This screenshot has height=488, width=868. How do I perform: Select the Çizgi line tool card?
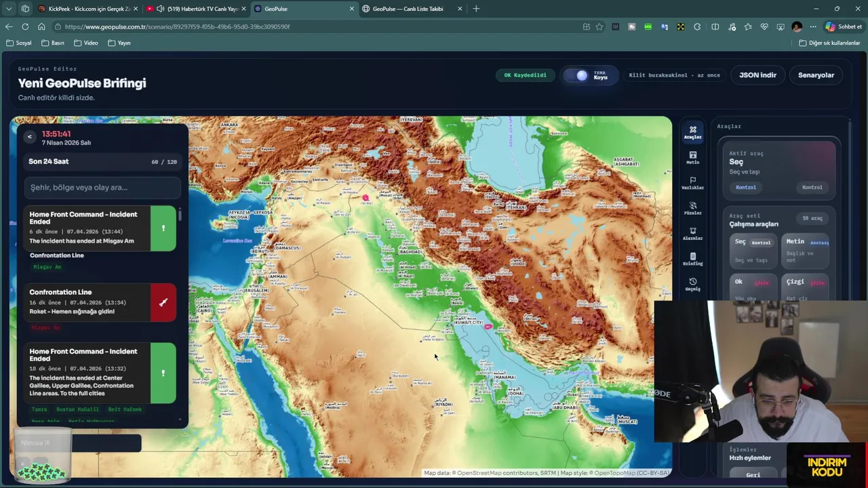(x=806, y=287)
